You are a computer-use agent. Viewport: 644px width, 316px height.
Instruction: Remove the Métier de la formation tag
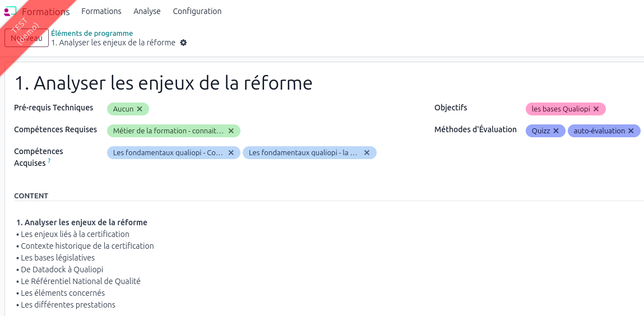[231, 131]
